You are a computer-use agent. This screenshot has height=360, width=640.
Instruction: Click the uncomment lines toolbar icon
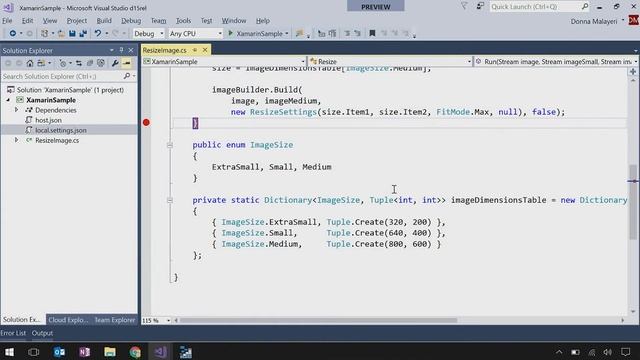point(357,33)
